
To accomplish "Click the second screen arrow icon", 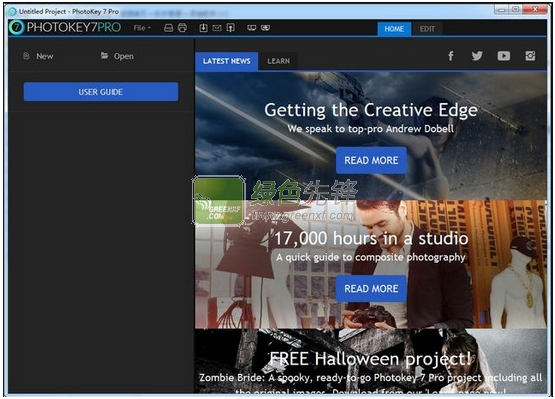I will pos(265,28).
